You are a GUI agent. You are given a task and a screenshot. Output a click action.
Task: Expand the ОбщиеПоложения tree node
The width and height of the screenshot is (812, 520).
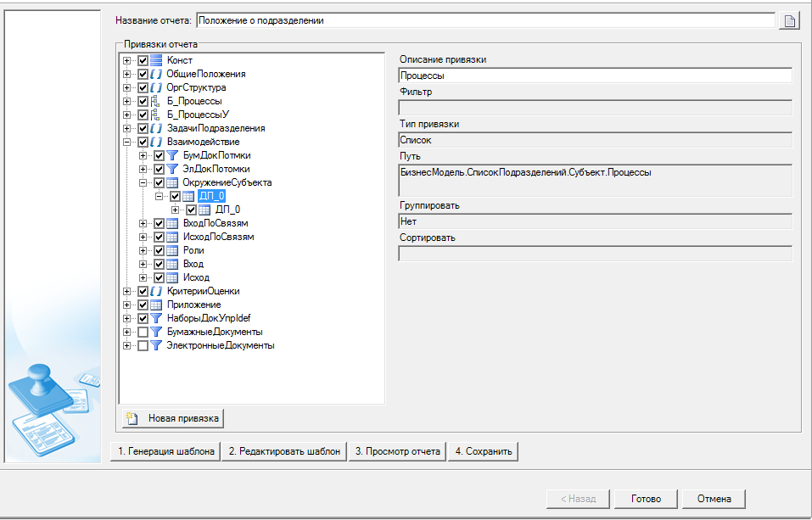pos(127,74)
